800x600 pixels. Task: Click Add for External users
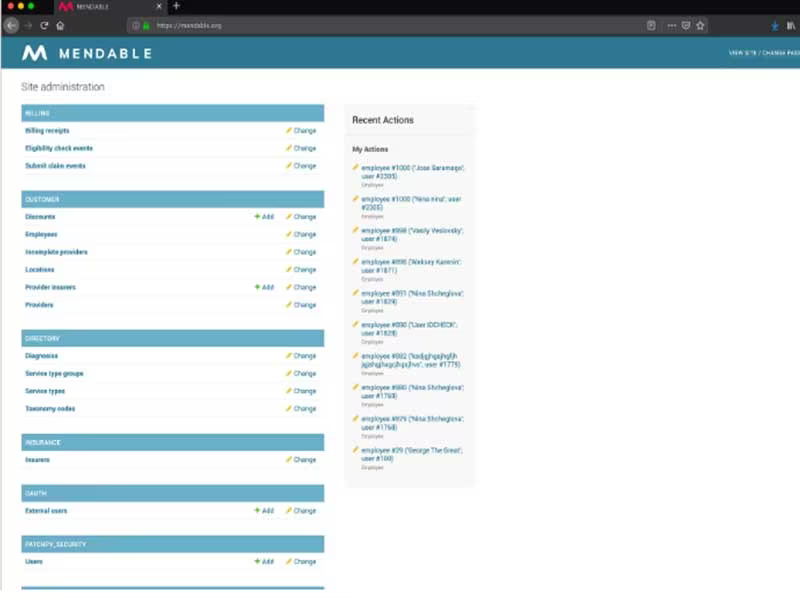(264, 511)
